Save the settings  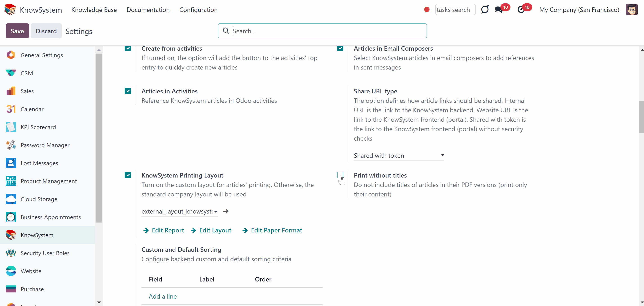tap(17, 31)
